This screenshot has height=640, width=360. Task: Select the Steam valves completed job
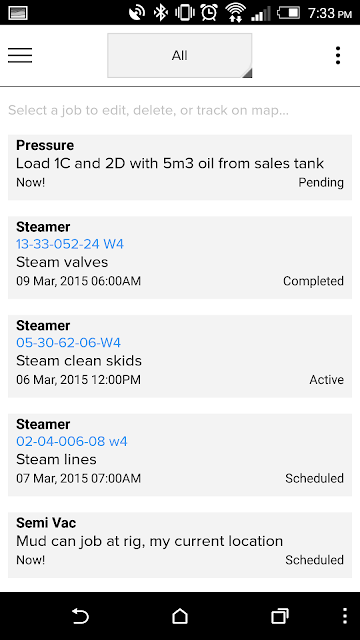[180, 258]
